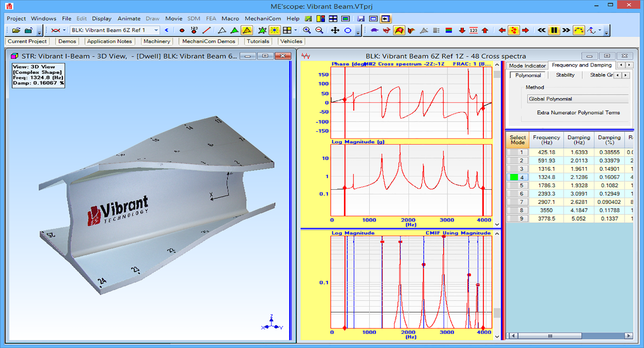Click the red dot point icon

[x=182, y=30]
